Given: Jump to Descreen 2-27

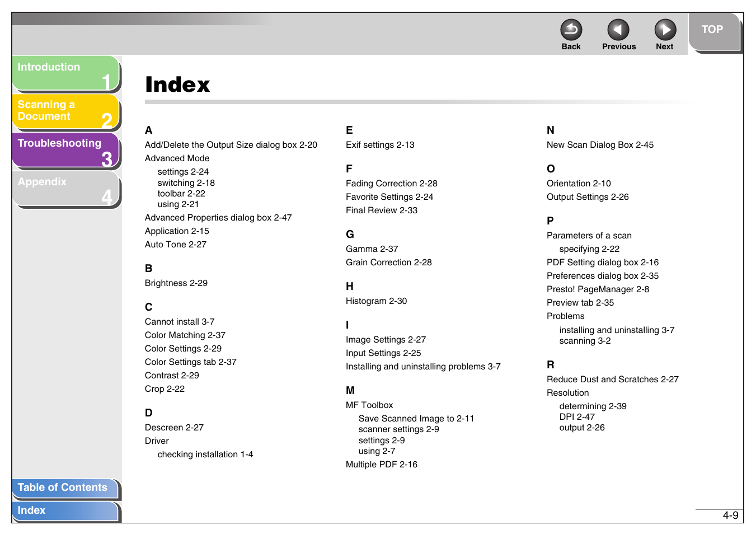Looking at the screenshot, I should pyautogui.click(x=174, y=428).
